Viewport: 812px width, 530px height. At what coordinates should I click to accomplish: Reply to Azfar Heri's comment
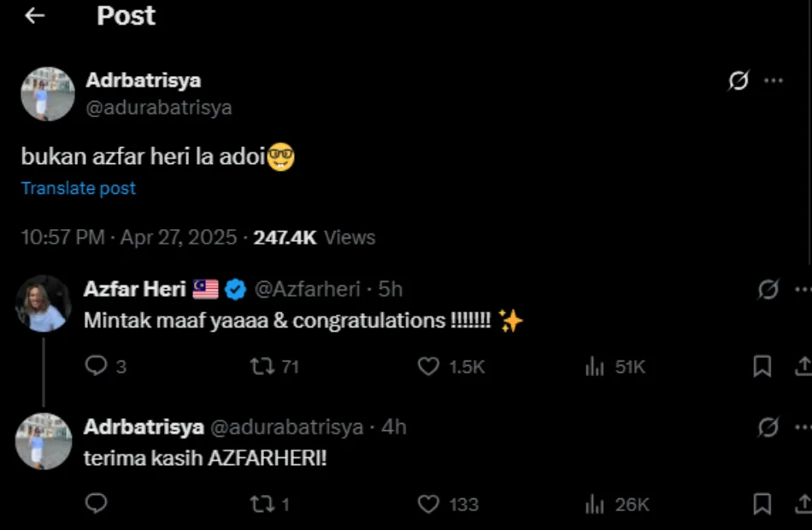97,366
